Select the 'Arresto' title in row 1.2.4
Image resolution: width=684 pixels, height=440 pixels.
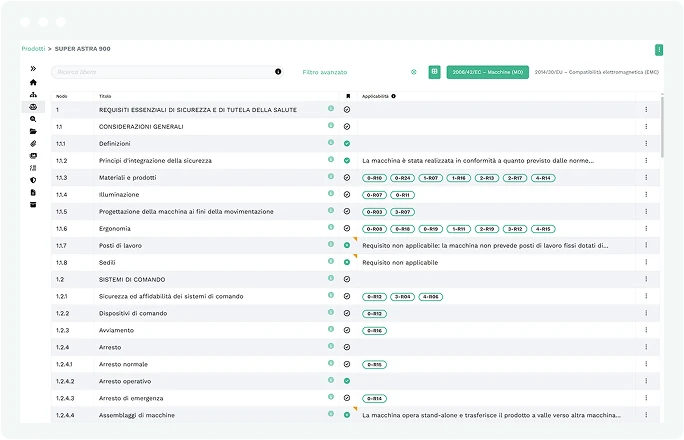[x=110, y=348]
